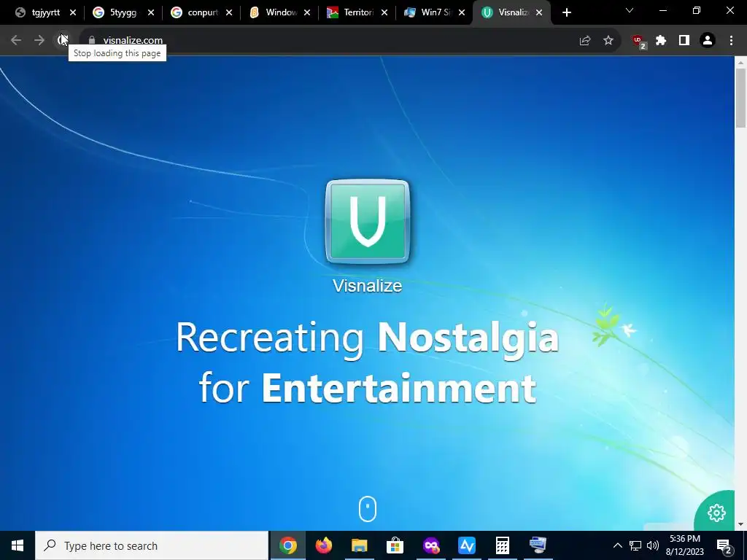
Task: Open the volume control tray icon
Action: click(x=653, y=545)
